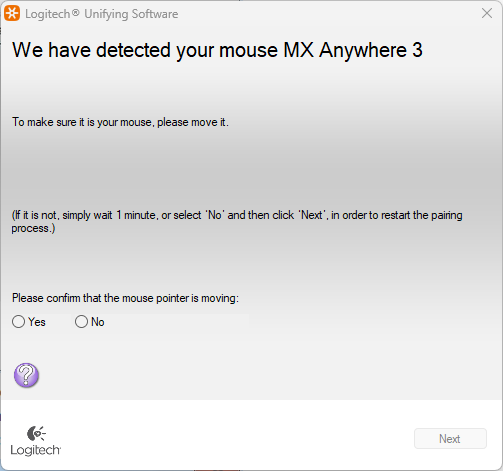Click the empty title bar area beside the title

(x=328, y=14)
